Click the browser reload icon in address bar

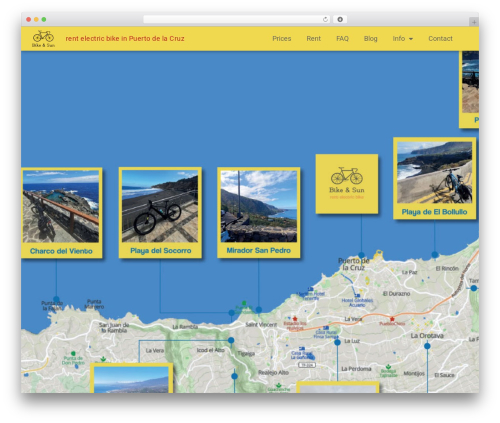coord(325,20)
